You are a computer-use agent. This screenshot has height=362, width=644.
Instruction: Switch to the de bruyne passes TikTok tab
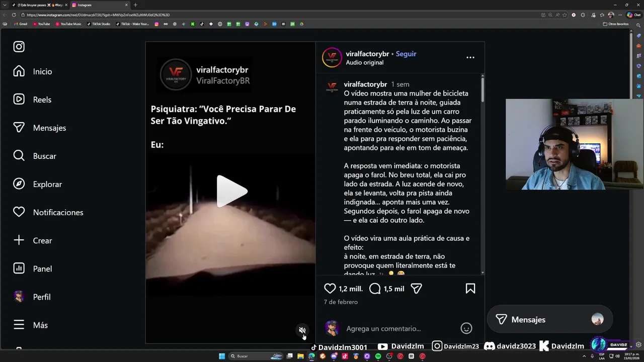[39, 5]
